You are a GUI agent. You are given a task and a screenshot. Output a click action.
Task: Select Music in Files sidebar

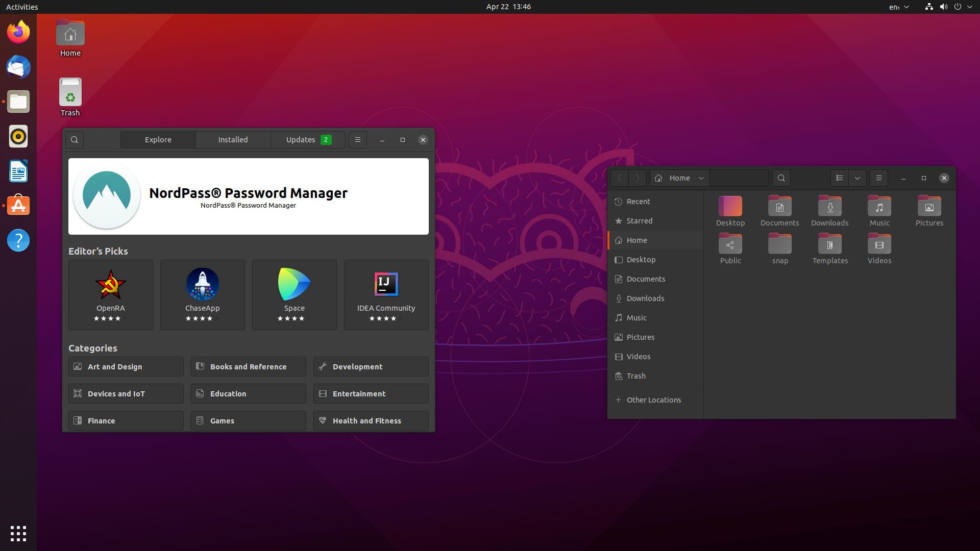[655, 318]
